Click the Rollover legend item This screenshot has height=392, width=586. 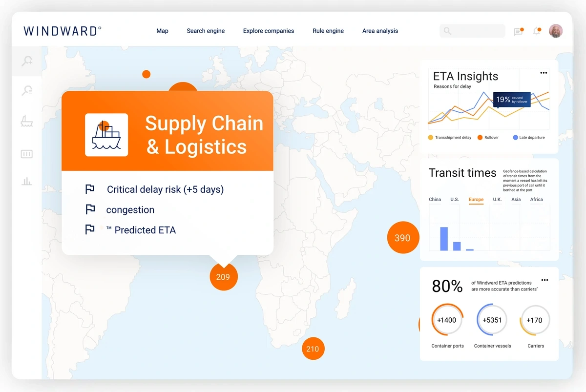(488, 138)
